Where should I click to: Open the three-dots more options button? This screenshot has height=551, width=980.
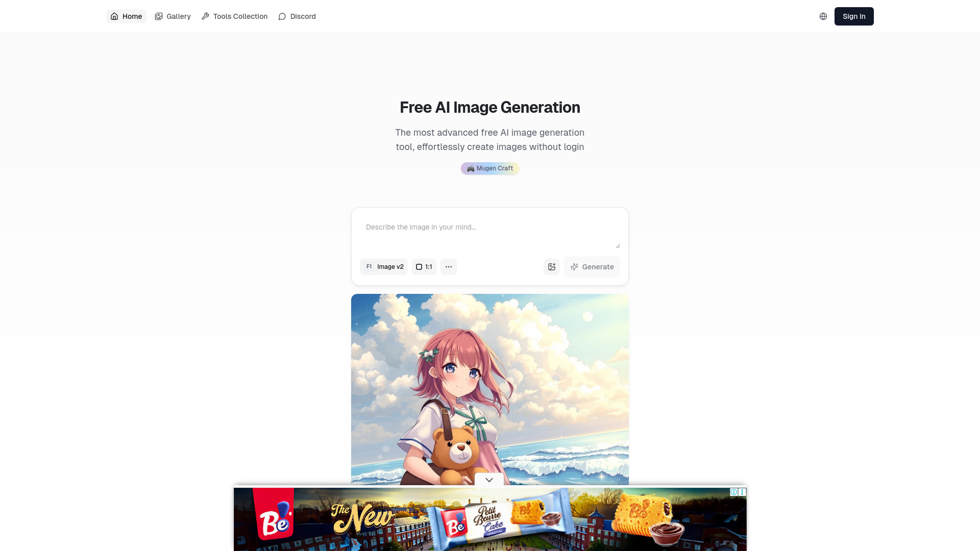click(x=449, y=267)
